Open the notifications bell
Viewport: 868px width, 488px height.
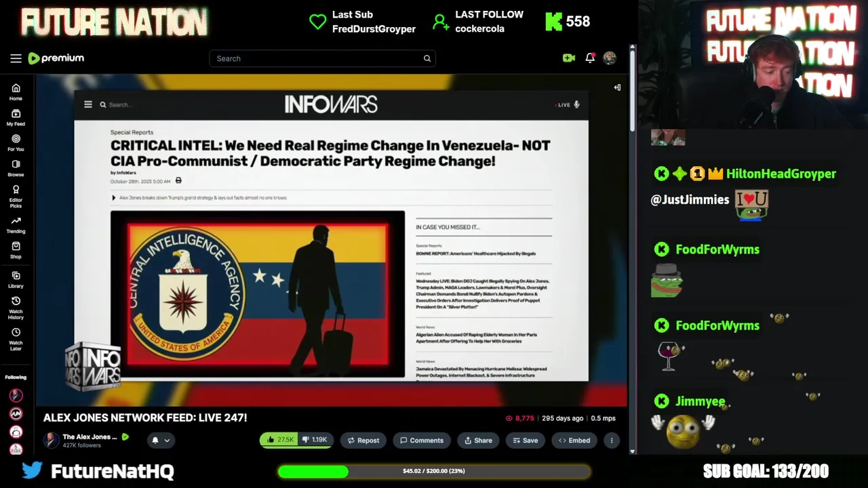point(590,58)
